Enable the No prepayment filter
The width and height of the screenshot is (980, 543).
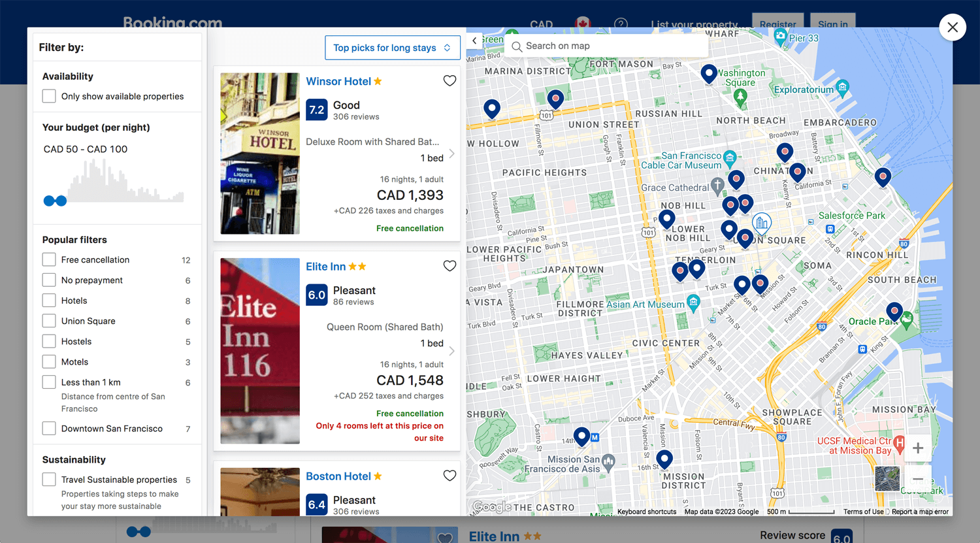pos(49,280)
